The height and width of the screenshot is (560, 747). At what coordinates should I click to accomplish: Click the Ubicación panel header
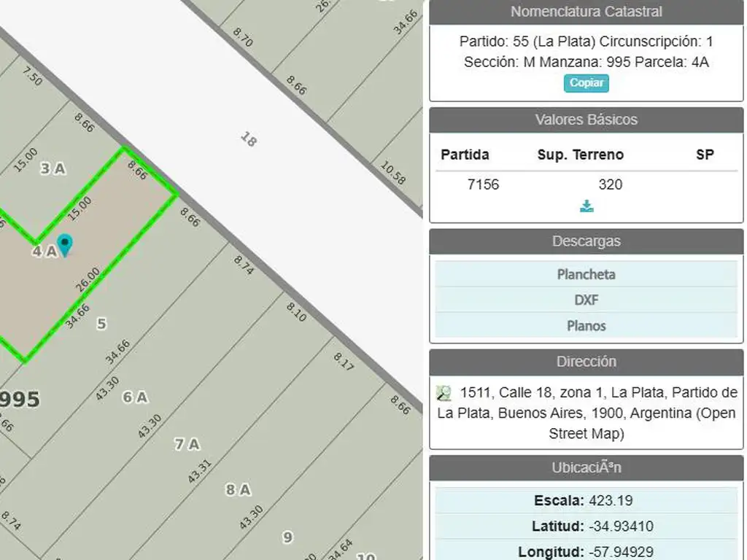[x=586, y=468]
